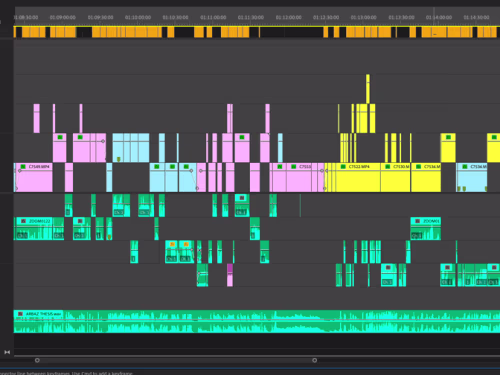Click the go-to-sequence-start icon at bottom left

[7, 352]
